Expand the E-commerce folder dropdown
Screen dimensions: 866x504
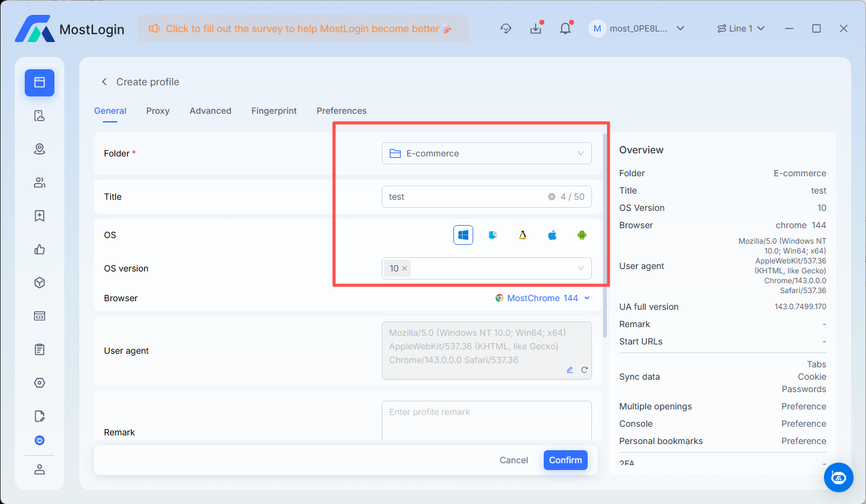click(x=486, y=153)
